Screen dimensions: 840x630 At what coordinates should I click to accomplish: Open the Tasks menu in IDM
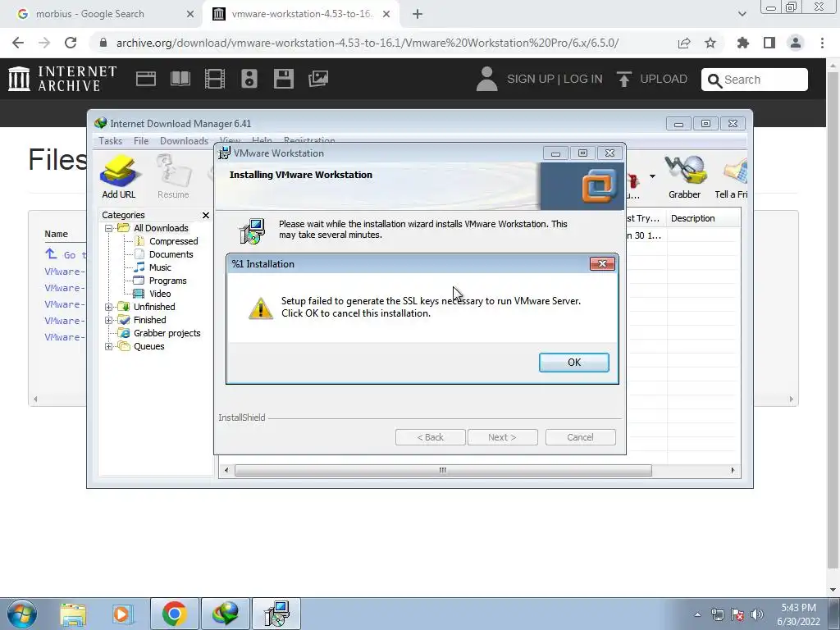pos(111,140)
